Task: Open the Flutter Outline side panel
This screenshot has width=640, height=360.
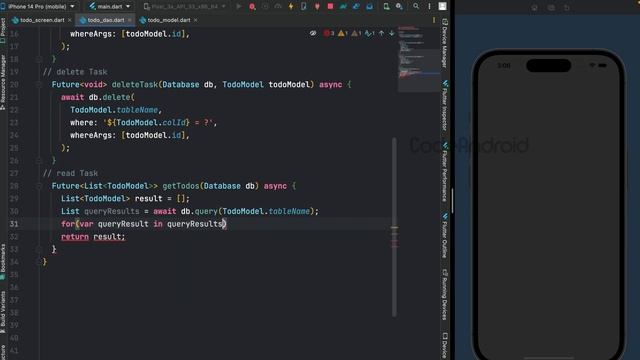Action: click(445, 236)
